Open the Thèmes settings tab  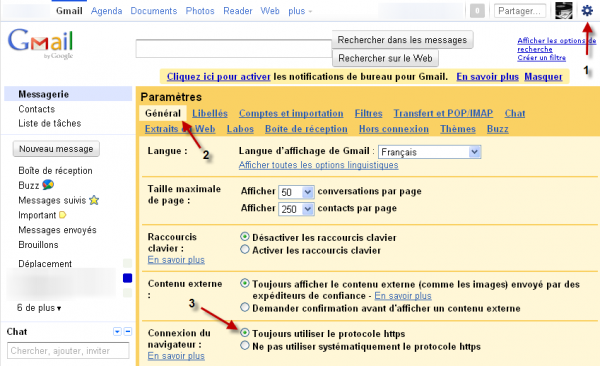click(458, 129)
